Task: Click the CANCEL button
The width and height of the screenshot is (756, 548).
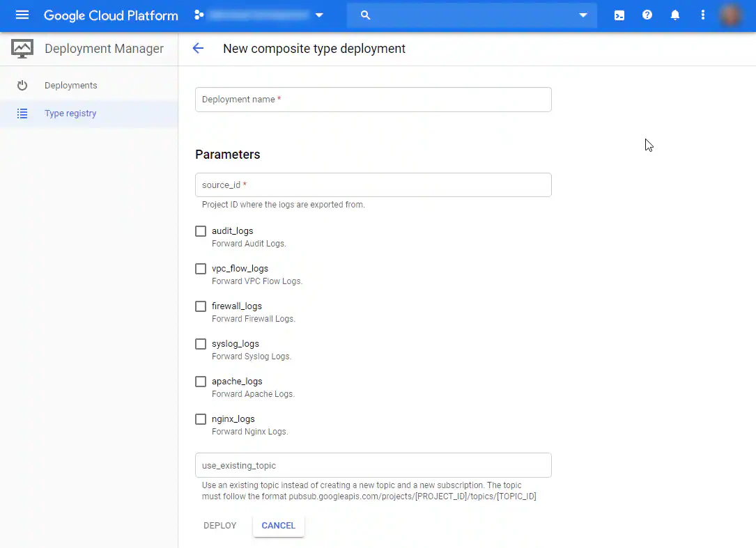Action: (278, 525)
